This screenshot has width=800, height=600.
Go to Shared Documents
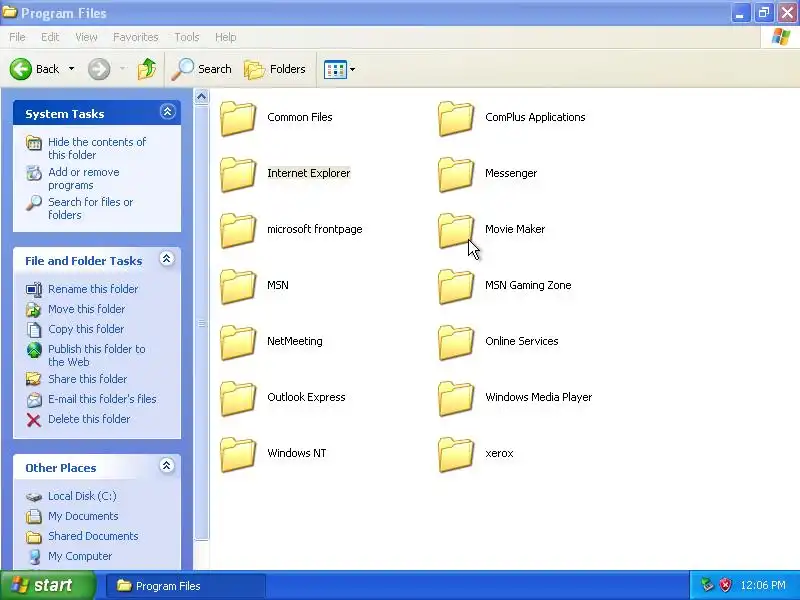pyautogui.click(x=93, y=535)
